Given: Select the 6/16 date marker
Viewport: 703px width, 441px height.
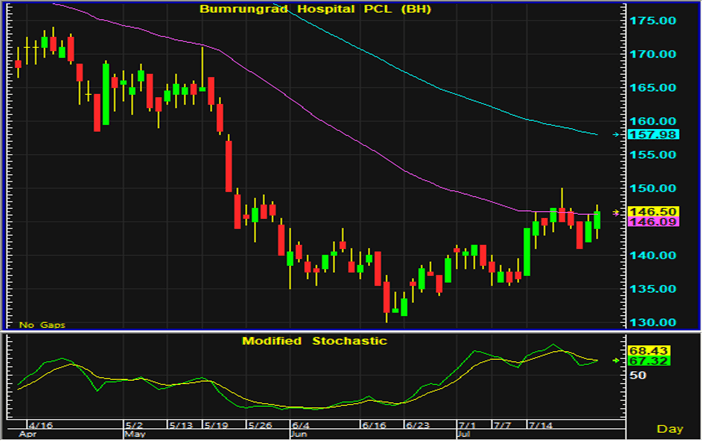Looking at the screenshot, I should coord(370,425).
